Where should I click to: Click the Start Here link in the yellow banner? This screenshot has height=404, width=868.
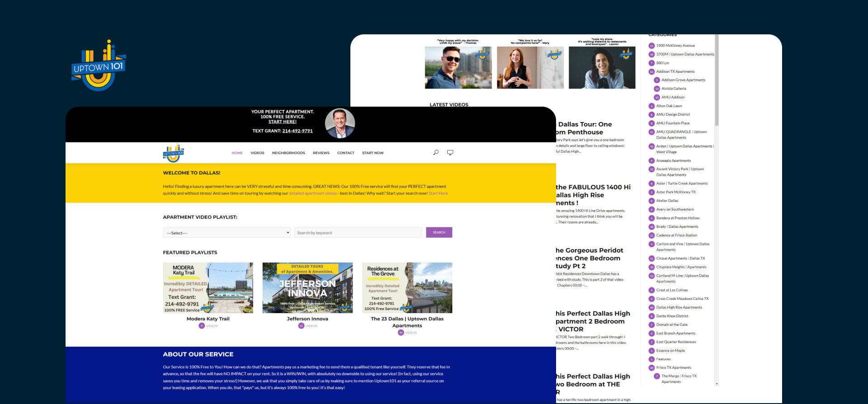tap(439, 193)
